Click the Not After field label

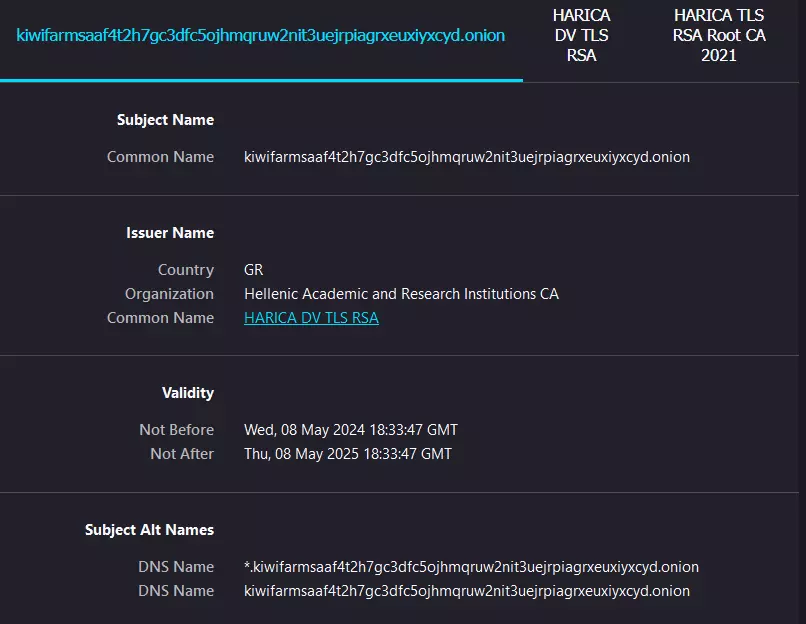coord(182,453)
